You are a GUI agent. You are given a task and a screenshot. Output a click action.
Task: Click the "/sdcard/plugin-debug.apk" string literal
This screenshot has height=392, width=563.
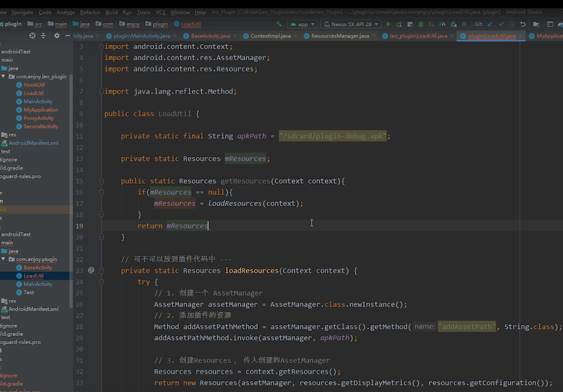pos(332,136)
